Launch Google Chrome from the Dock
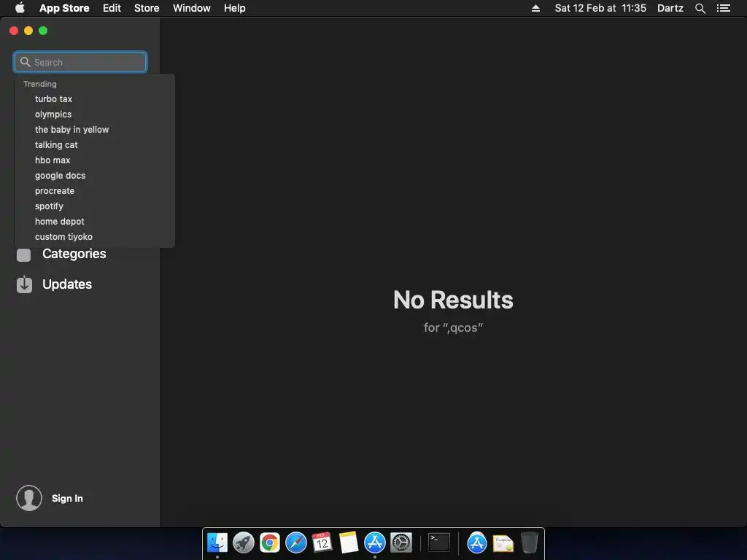Screen dimensions: 747x560 coord(270,542)
